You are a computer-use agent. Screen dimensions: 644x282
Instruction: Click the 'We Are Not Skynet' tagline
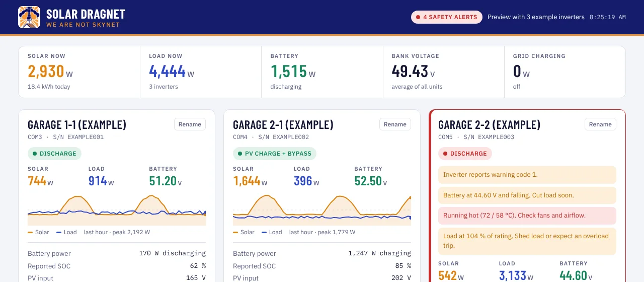point(83,25)
